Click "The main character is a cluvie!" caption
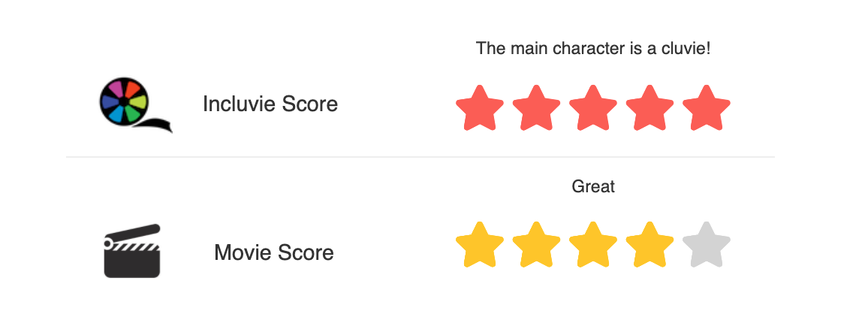Screen dimensions: 868x326 [x=593, y=50]
